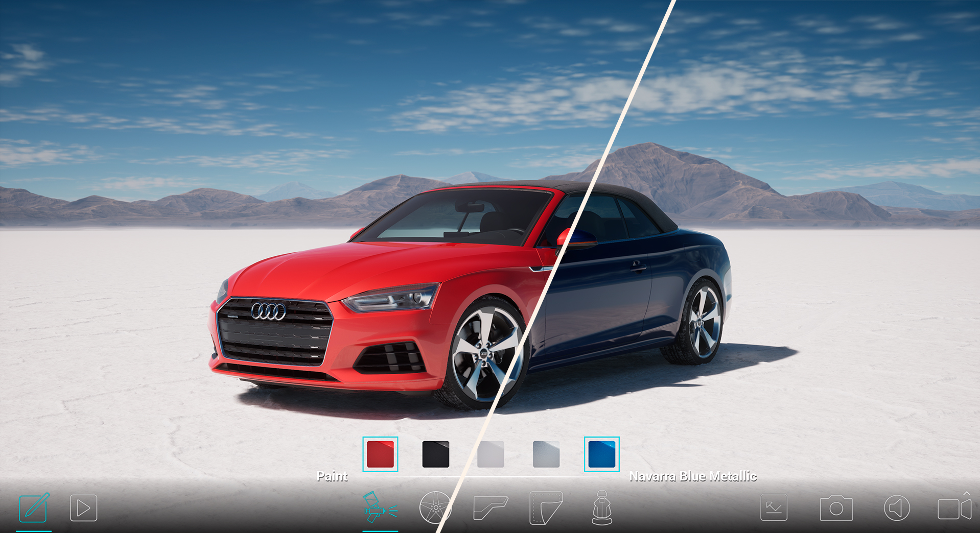Image resolution: width=980 pixels, height=533 pixels.
Task: Click the play presentation mode icon
Action: click(83, 507)
